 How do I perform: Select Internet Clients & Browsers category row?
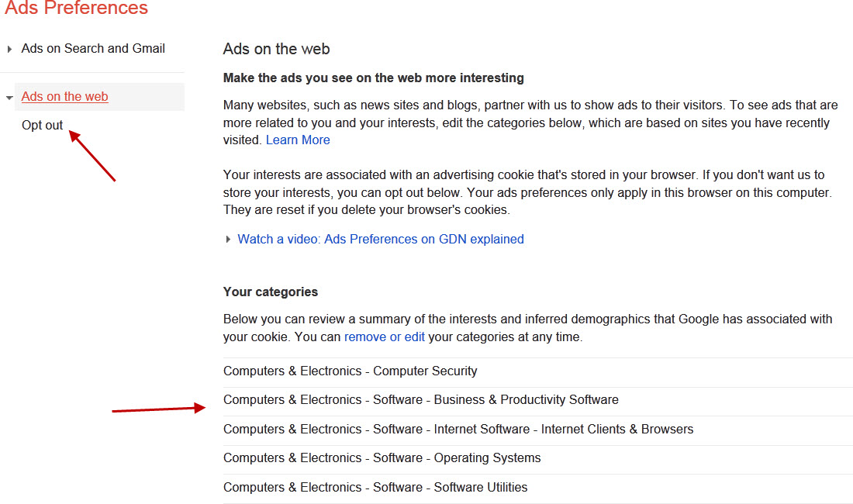458,430
